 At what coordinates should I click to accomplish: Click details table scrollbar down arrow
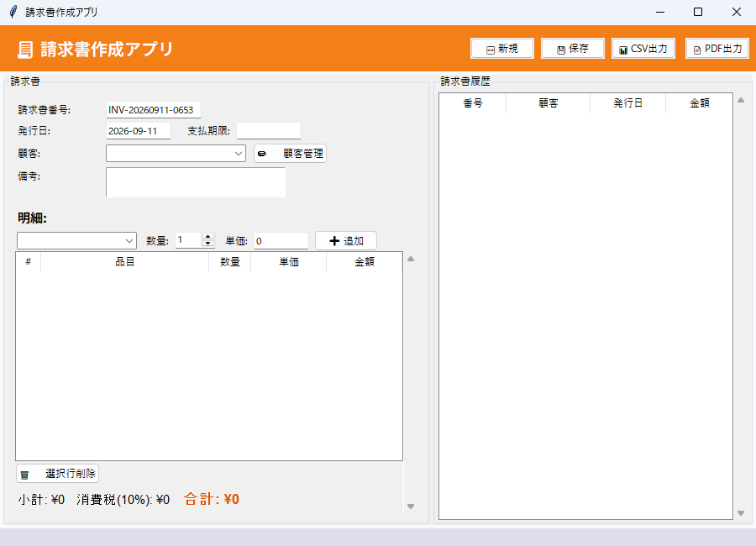[x=411, y=507]
